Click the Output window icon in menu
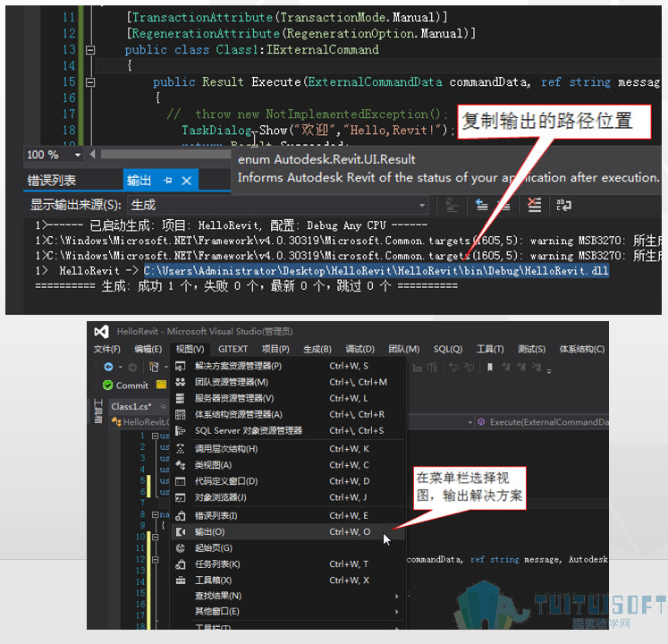 pos(181,532)
